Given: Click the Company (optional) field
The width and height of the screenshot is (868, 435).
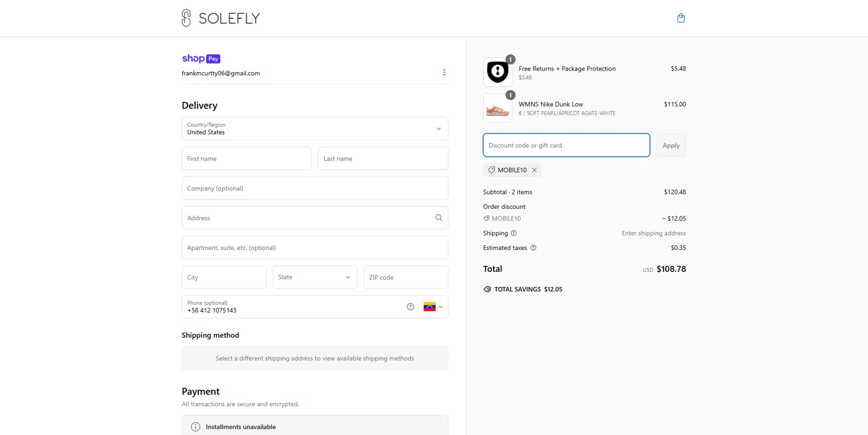Looking at the screenshot, I should tap(315, 188).
